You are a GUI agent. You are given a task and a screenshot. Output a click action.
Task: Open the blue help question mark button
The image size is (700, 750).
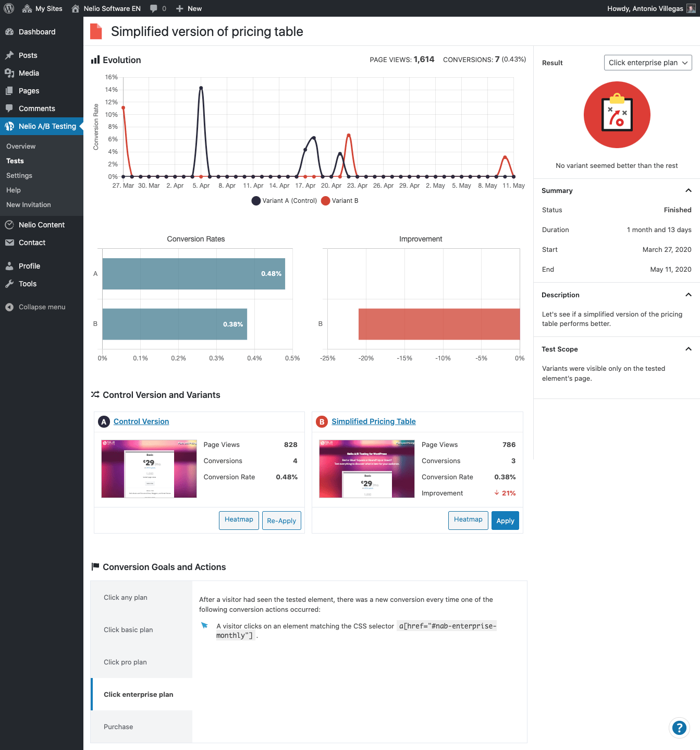[679, 728]
